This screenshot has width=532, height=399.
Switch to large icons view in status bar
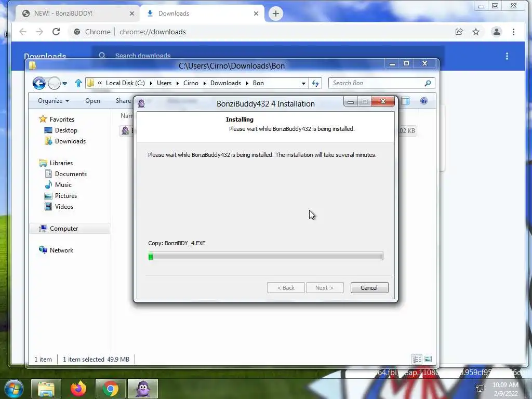pos(428,359)
